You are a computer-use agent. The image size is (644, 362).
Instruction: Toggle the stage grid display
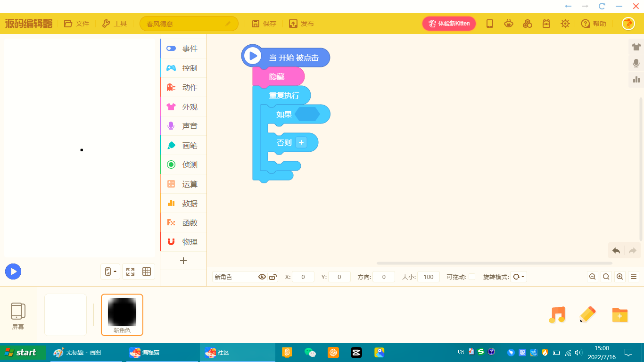click(147, 271)
